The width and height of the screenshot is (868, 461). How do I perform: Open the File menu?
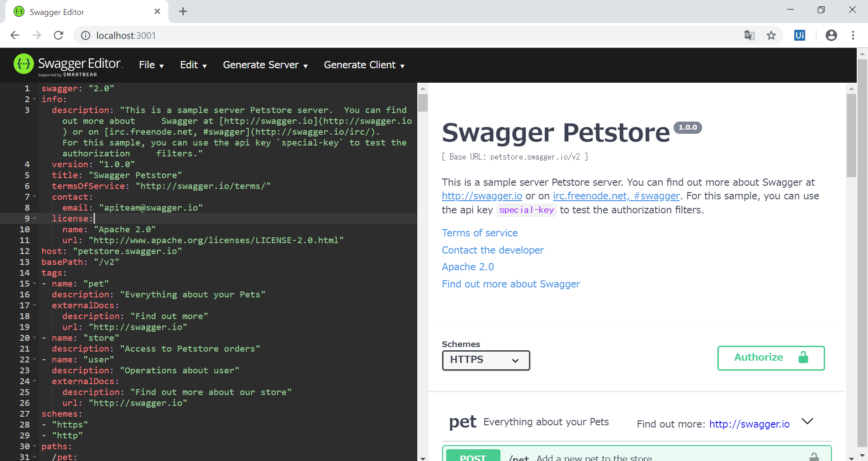point(151,65)
